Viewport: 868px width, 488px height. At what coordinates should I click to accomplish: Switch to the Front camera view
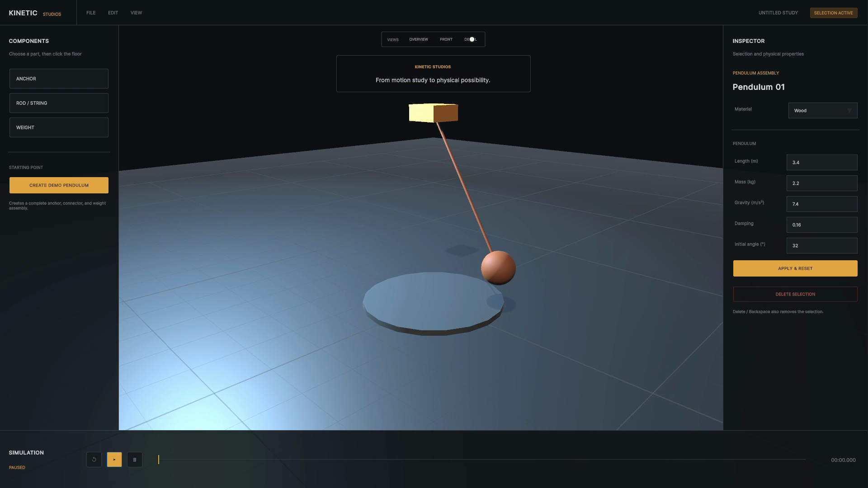446,39
